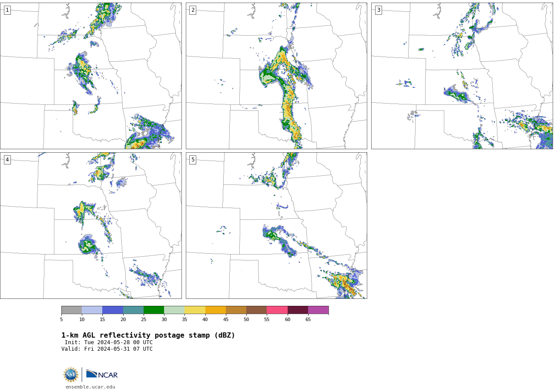Click the orange 40-45 dBZ swatch
The height and width of the screenshot is (392, 557).
point(215,310)
